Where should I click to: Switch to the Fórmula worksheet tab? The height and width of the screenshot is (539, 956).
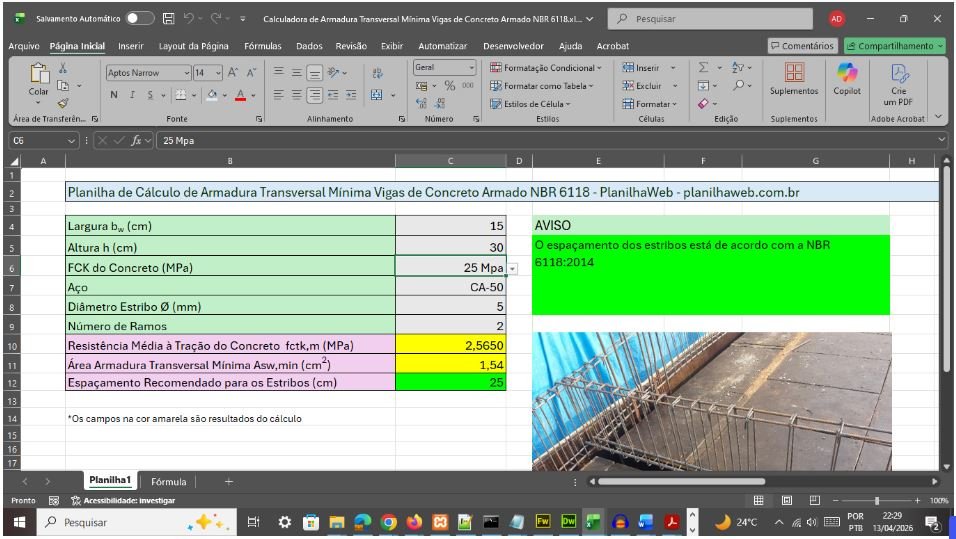click(168, 481)
